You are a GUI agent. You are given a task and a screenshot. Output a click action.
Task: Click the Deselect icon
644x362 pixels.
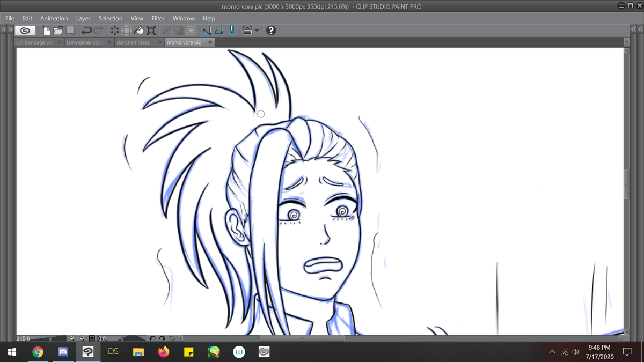166,31
